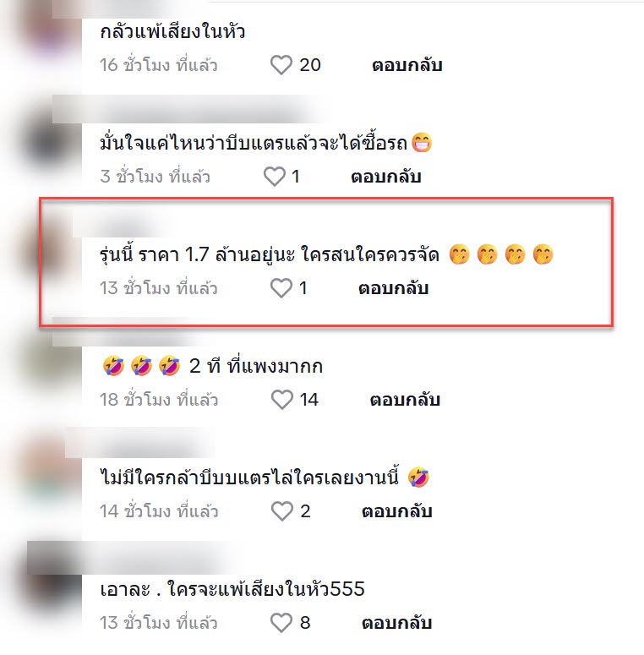The image size is (644, 655).
Task: Click the grinning emoji after ได้ซื้อรถ
Action: 422,143
